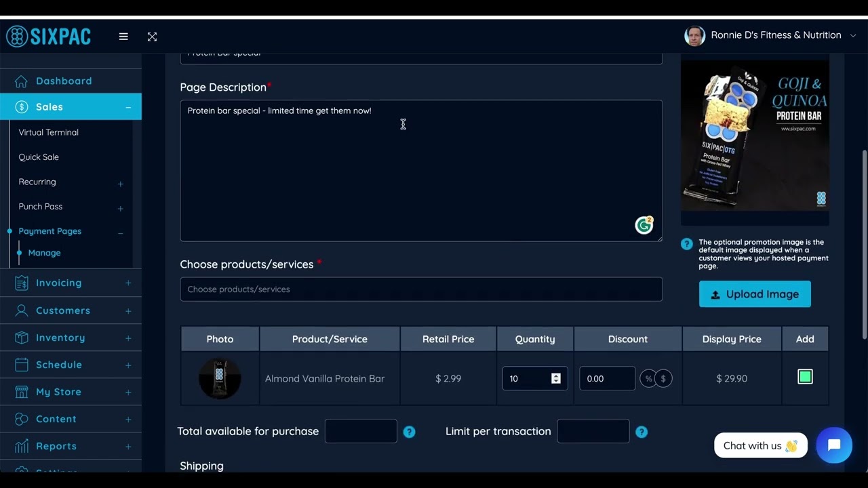The height and width of the screenshot is (488, 868).
Task: Select dollar discount type
Action: point(663,379)
